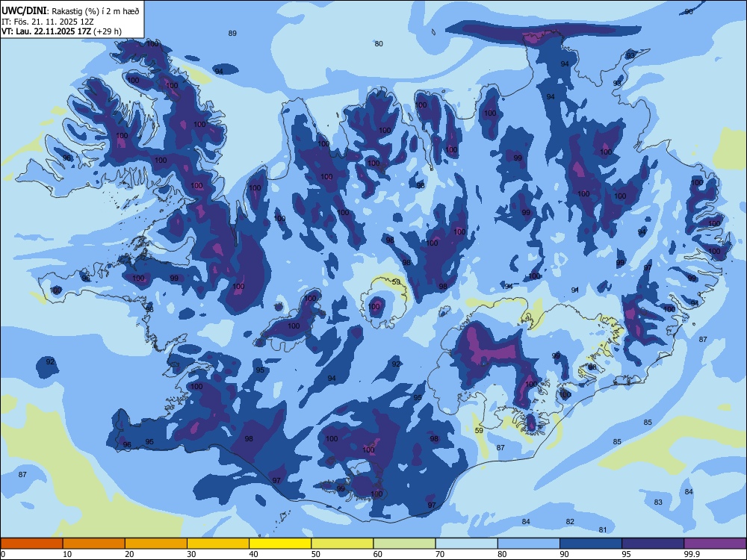The image size is (747, 560).
Task: Select the 20–30 legend color swatch
Action: coord(156,544)
